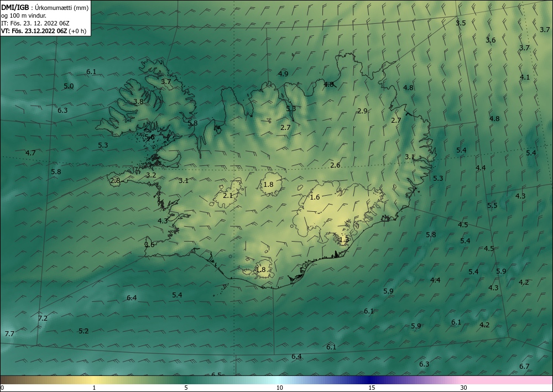Click the '0' label under the color scale
The image size is (553, 392).
pyautogui.click(x=2, y=388)
